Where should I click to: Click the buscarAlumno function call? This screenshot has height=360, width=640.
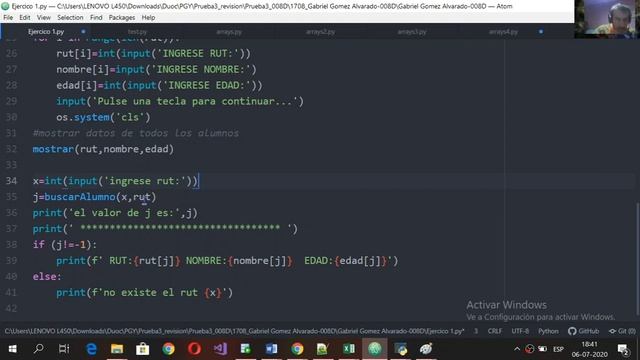click(80, 197)
